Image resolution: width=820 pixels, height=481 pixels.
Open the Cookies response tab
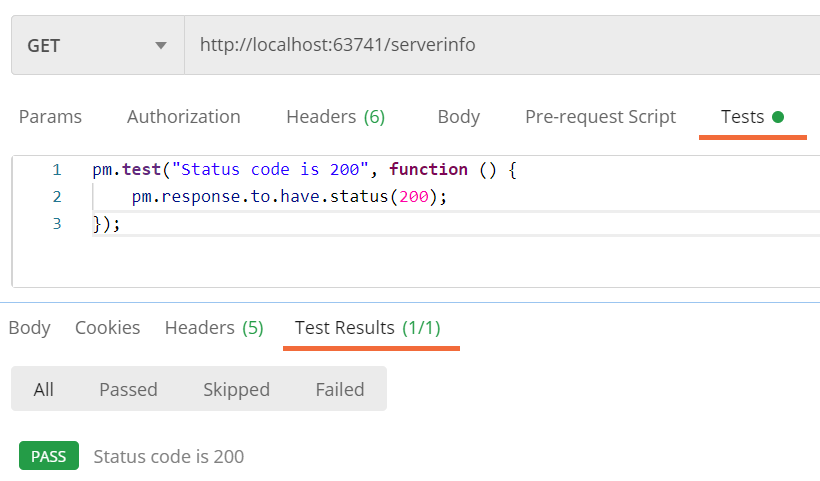tap(108, 328)
